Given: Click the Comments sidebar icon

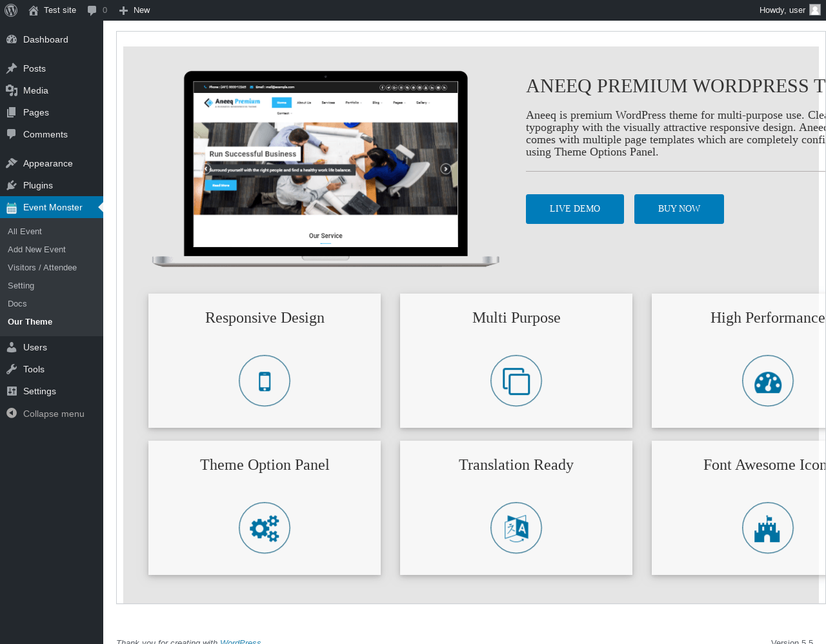Looking at the screenshot, I should point(12,134).
